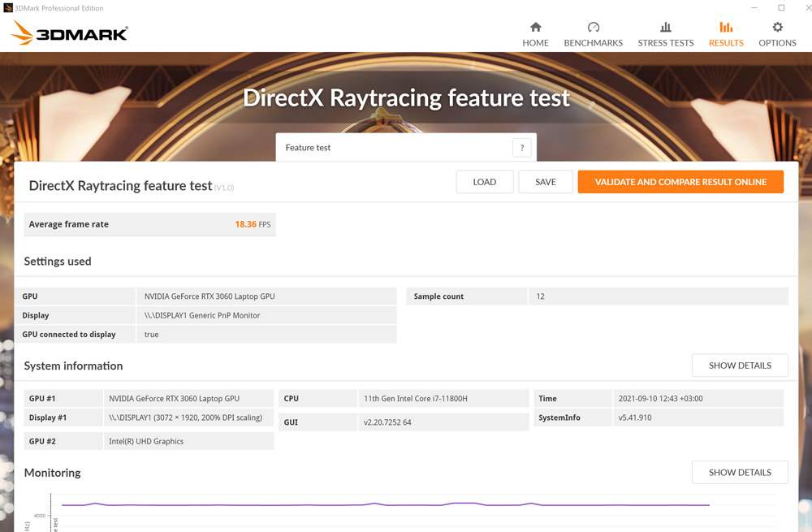
Task: Click the DirectX Raytracing feature test result heading
Action: click(x=121, y=185)
